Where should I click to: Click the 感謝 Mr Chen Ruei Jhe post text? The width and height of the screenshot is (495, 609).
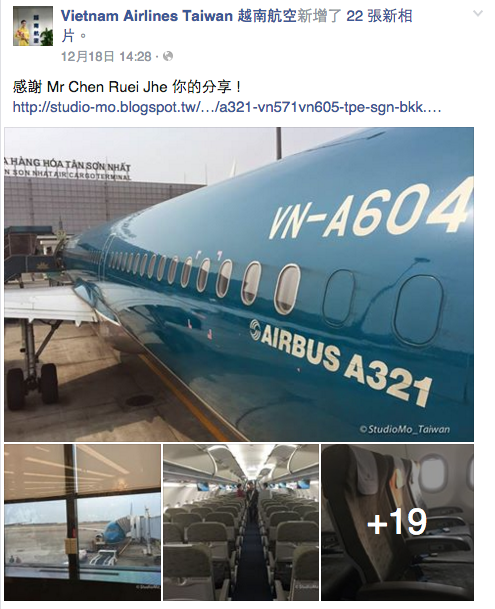coord(127,87)
